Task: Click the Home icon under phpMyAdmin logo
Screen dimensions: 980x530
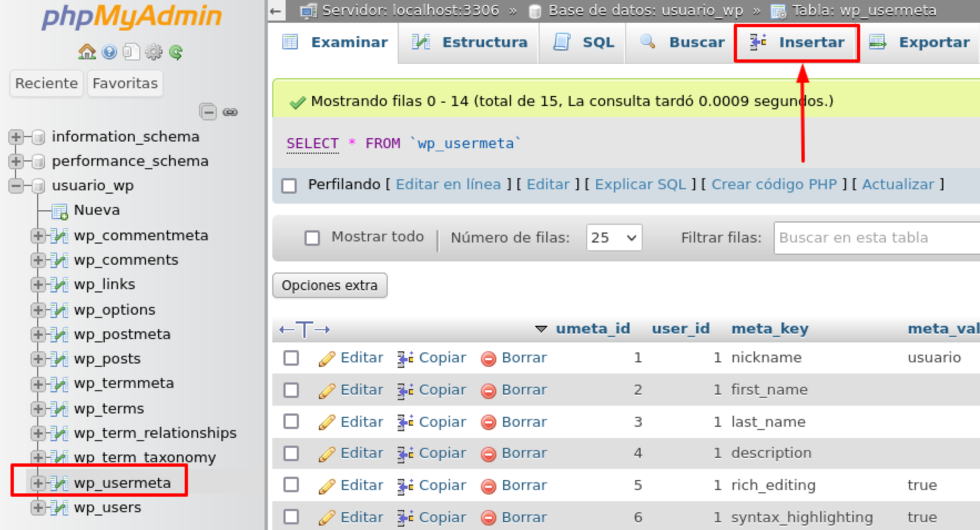Action: 87,52
